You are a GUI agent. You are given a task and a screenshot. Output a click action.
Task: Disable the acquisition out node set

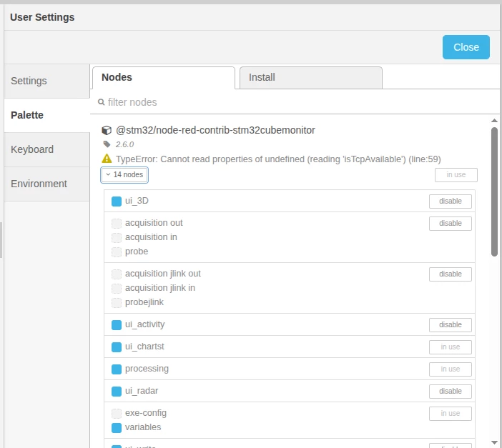point(450,224)
